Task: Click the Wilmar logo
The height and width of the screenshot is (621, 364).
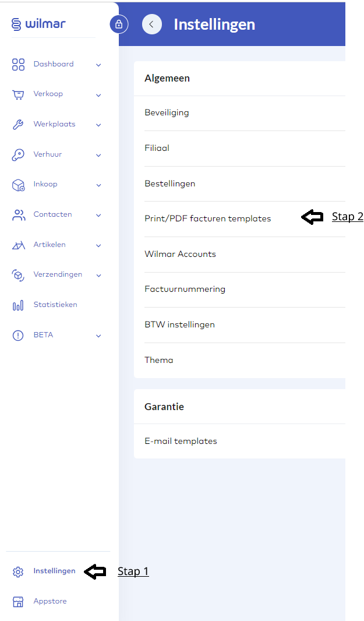Action: pyautogui.click(x=38, y=24)
